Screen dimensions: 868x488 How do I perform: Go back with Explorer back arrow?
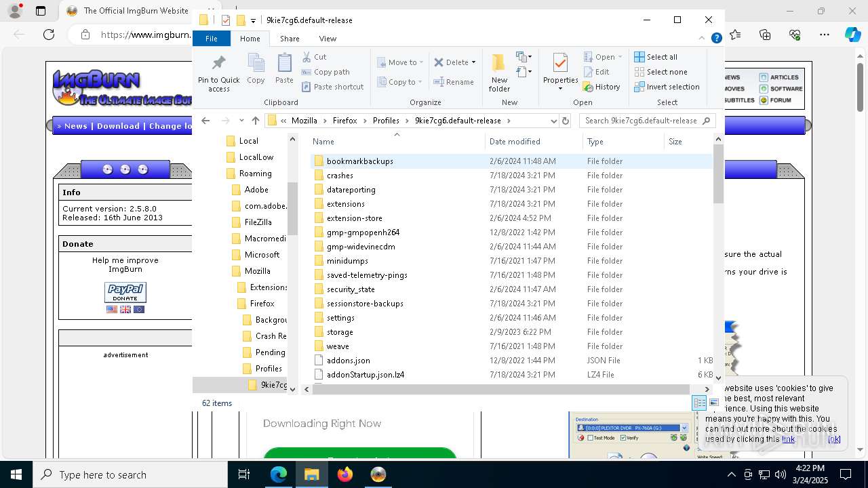click(206, 121)
